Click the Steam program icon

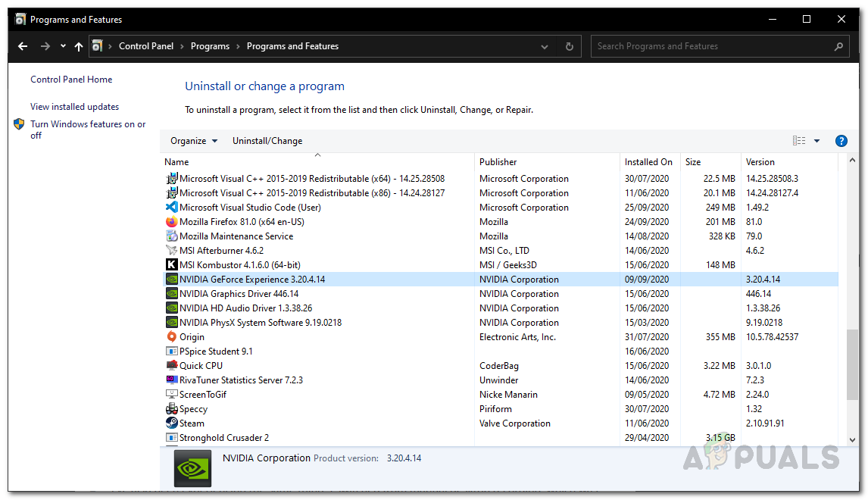coord(171,423)
